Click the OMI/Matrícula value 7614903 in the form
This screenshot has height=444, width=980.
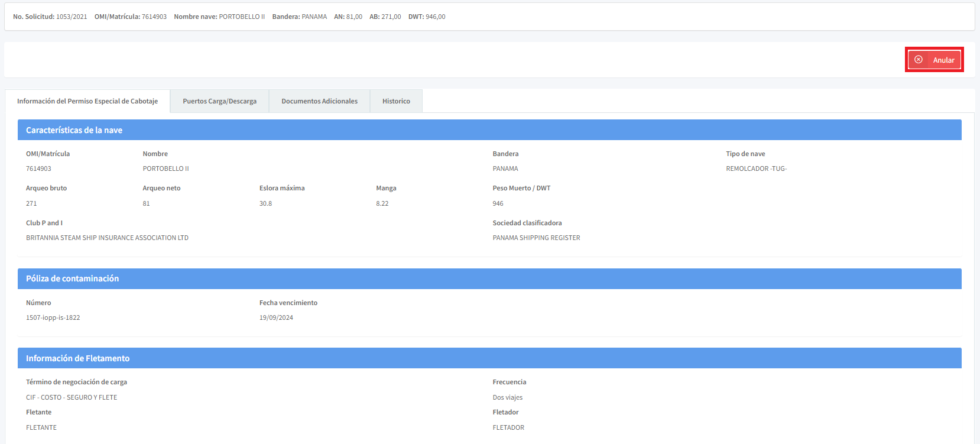click(38, 168)
